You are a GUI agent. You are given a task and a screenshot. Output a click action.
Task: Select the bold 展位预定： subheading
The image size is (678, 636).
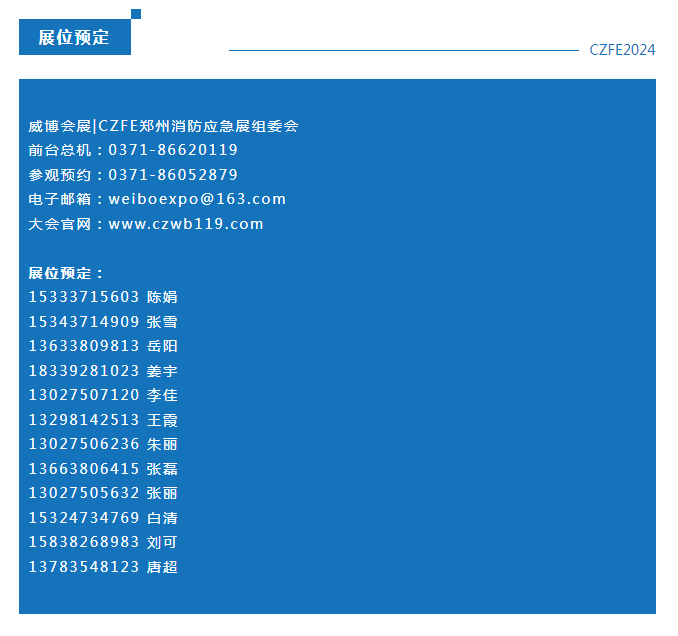[66, 273]
